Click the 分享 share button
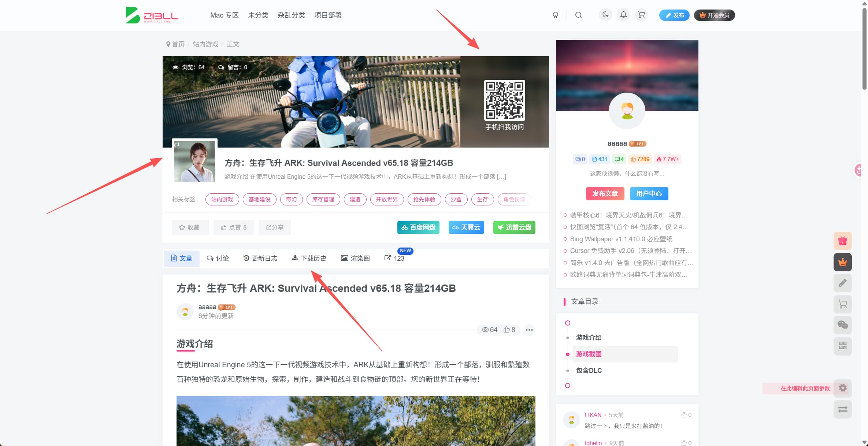 pyautogui.click(x=275, y=227)
